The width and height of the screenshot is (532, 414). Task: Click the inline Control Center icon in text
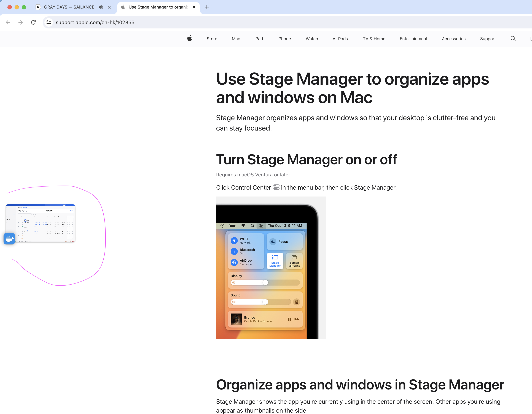pos(276,187)
